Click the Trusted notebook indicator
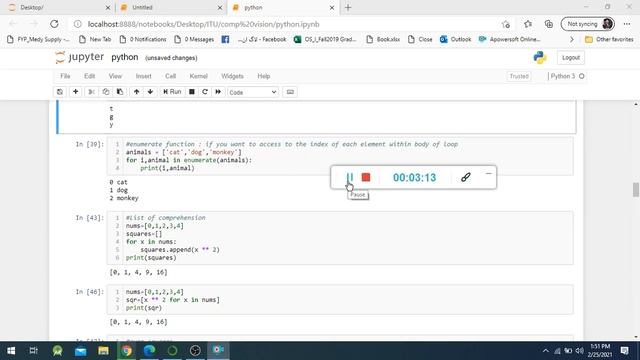The width and height of the screenshot is (640, 360). [519, 76]
